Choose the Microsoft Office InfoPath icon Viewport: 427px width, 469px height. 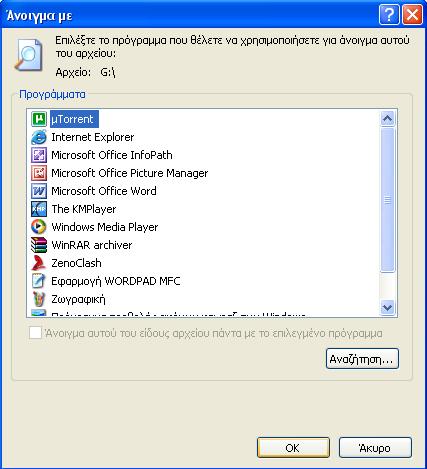pos(39,155)
